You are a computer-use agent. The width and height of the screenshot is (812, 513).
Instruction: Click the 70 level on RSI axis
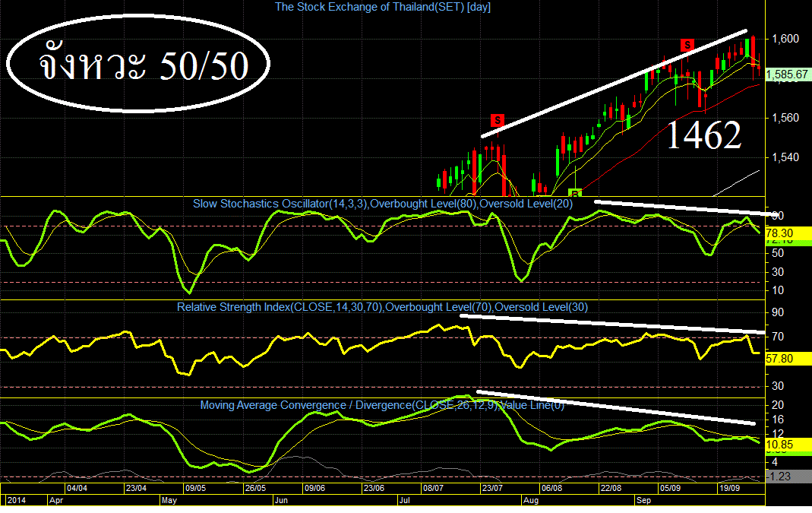pyautogui.click(x=778, y=337)
